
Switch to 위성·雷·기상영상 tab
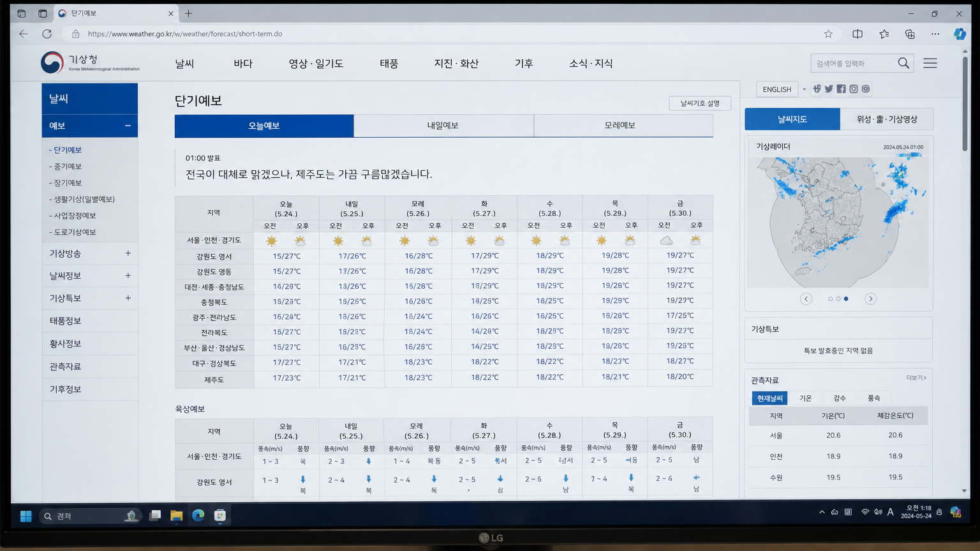coord(887,119)
